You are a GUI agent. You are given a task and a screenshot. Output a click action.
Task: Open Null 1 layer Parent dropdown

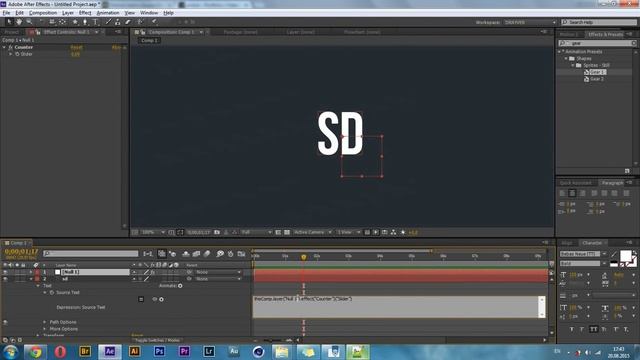[217, 272]
